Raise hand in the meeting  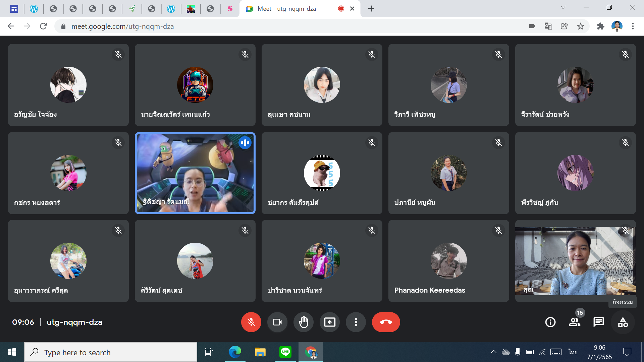pos(303,322)
